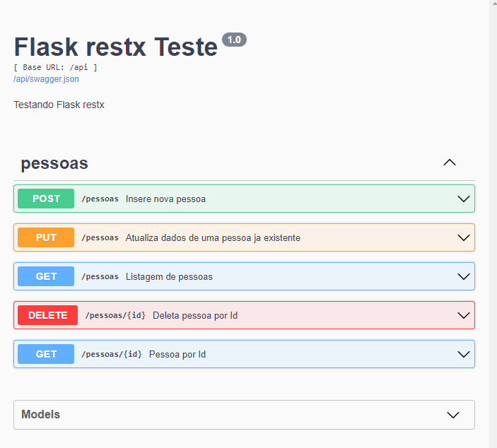This screenshot has width=497, height=448.
Task: Click the red DELETE method badge
Action: click(47, 315)
